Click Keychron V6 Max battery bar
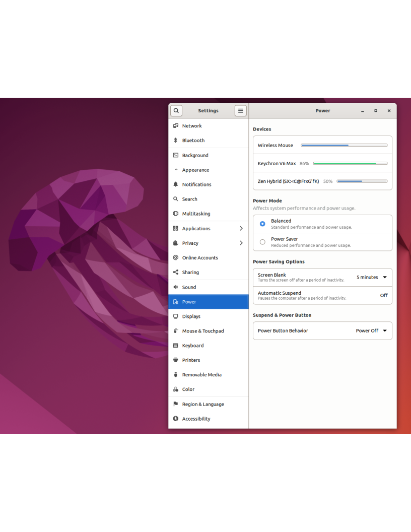This screenshot has height=532, width=411. coord(350,163)
